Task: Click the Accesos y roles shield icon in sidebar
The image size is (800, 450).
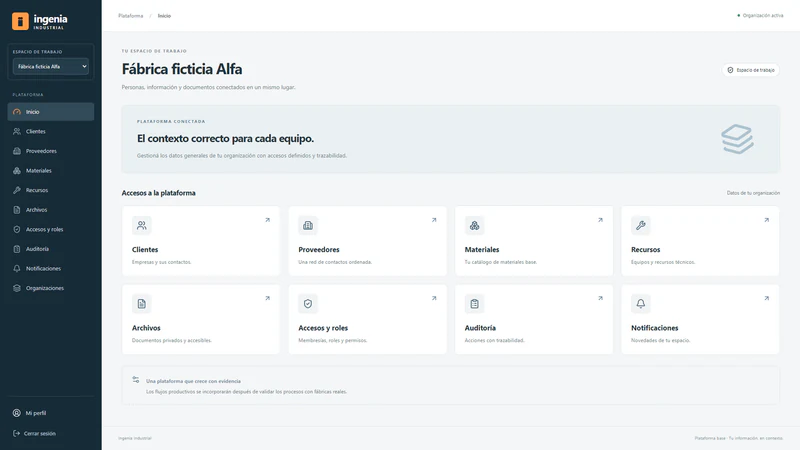Action: click(17, 229)
